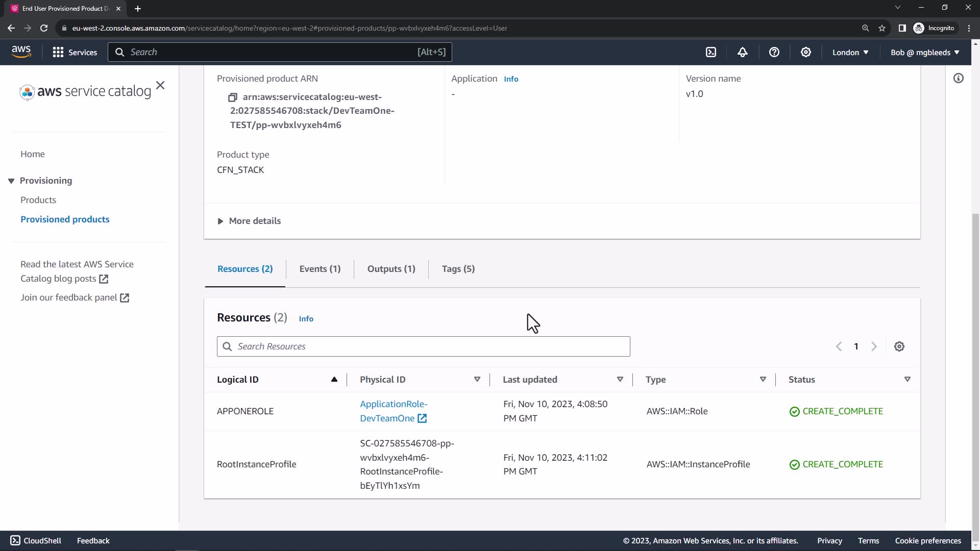
Task: Open resources table preferences gear
Action: tap(899, 346)
